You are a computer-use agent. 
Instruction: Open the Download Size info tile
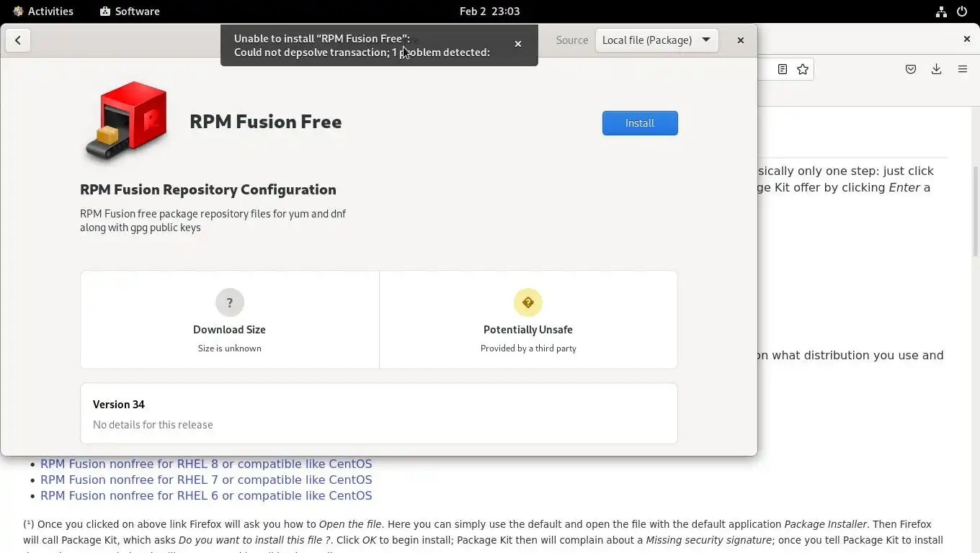[230, 320]
